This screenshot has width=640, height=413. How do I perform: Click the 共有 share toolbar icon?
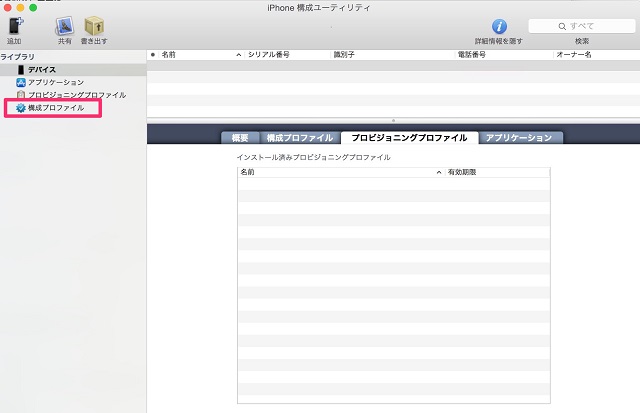64,26
